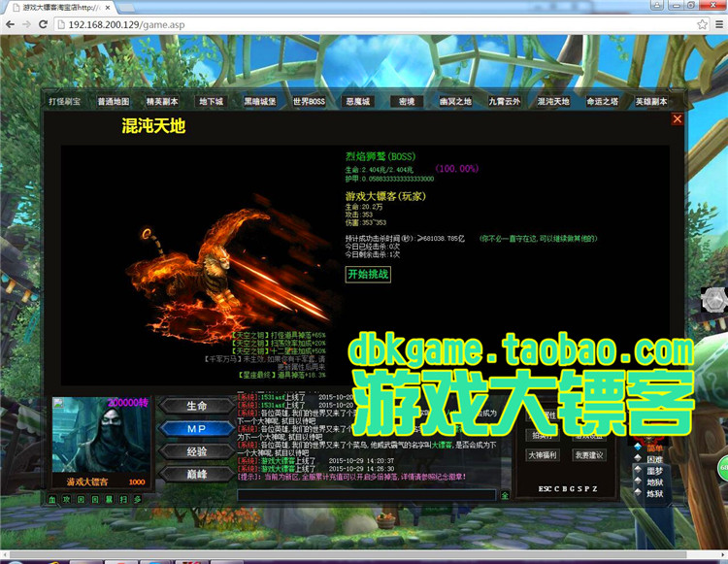Click the [提示] pink notice chat line

pyautogui.click(x=351, y=477)
